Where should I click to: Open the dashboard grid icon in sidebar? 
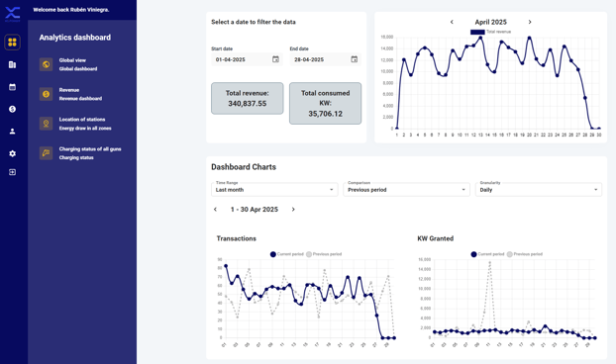tap(12, 42)
